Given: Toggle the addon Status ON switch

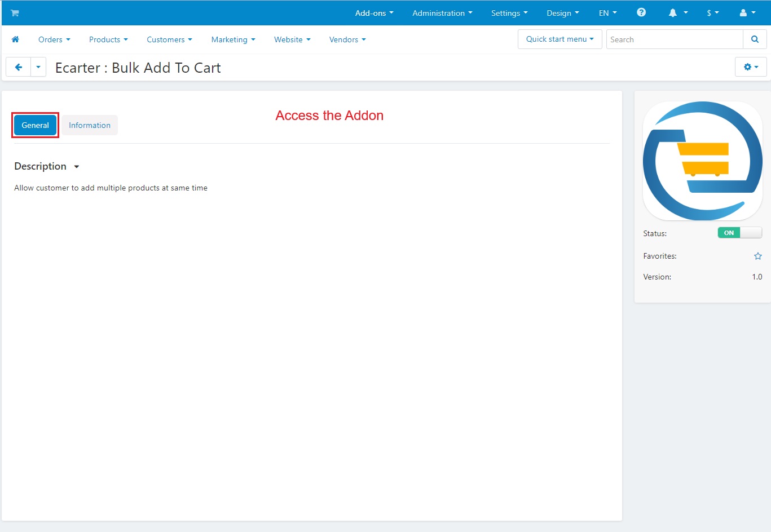Looking at the screenshot, I should pyautogui.click(x=739, y=233).
